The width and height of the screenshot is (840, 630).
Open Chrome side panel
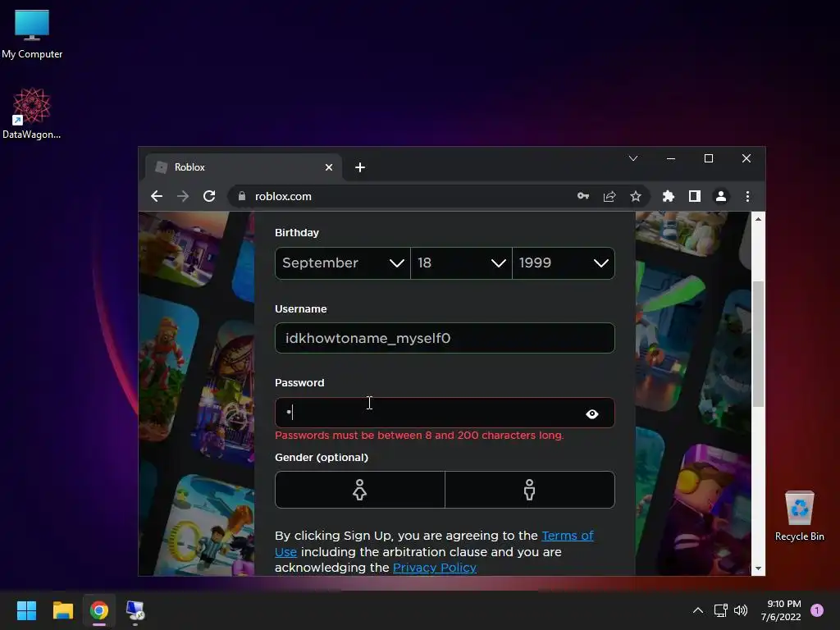pyautogui.click(x=695, y=197)
